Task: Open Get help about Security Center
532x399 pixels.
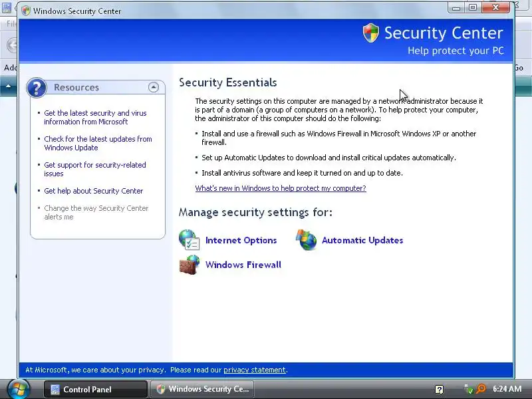Action: tap(94, 191)
